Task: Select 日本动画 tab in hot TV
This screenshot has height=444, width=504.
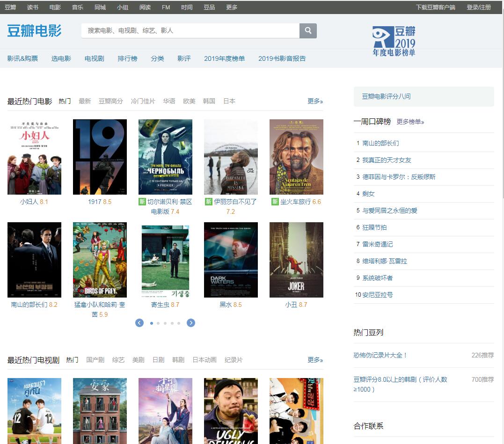Action: pos(205,360)
